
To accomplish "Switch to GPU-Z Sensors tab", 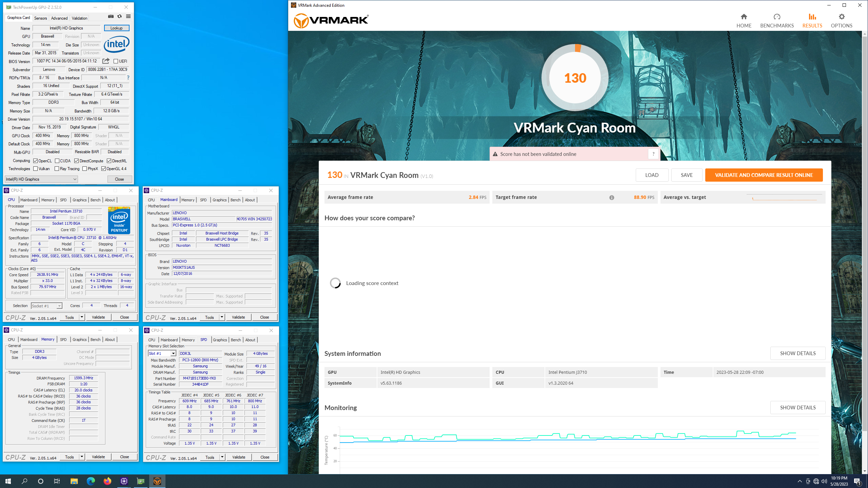I will pos(41,18).
